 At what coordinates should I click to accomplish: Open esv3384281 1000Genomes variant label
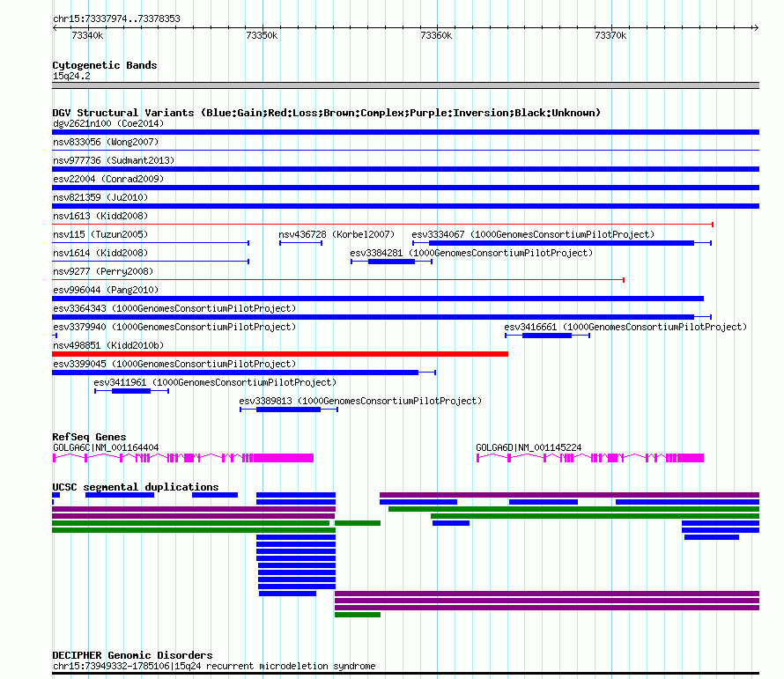pos(471,253)
